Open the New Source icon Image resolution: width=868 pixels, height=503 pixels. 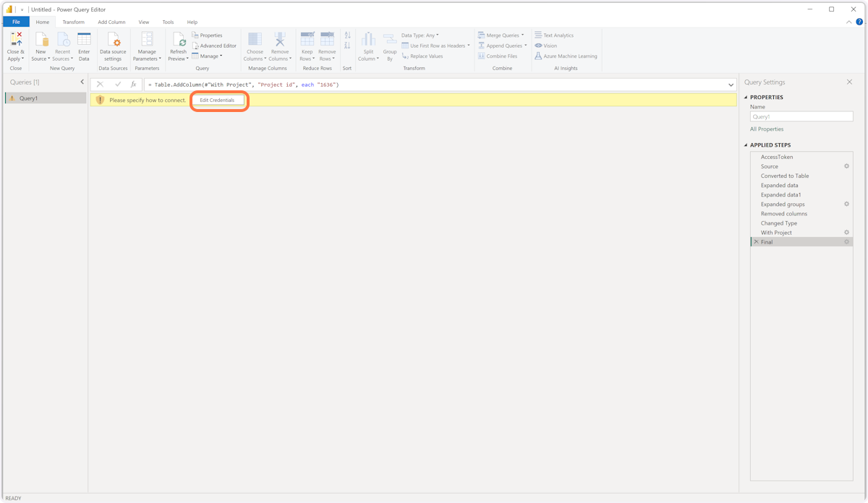click(41, 40)
